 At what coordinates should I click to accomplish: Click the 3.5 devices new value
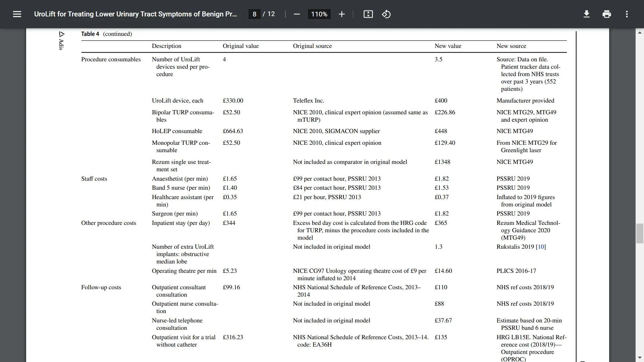pyautogui.click(x=439, y=59)
